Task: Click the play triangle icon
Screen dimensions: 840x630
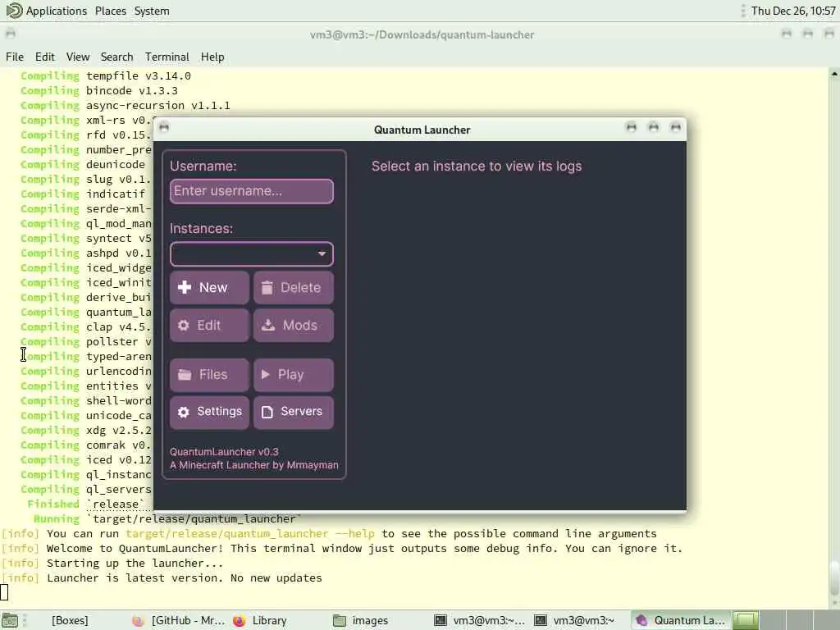Action: pos(265,374)
